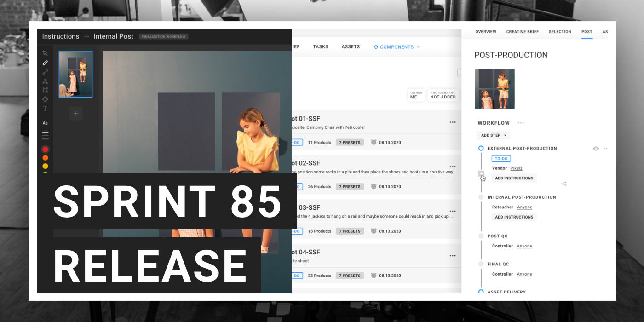Click the 7 Presets badge on Shot 02-SSF
Viewport: 644px width, 322px height.
(350, 187)
